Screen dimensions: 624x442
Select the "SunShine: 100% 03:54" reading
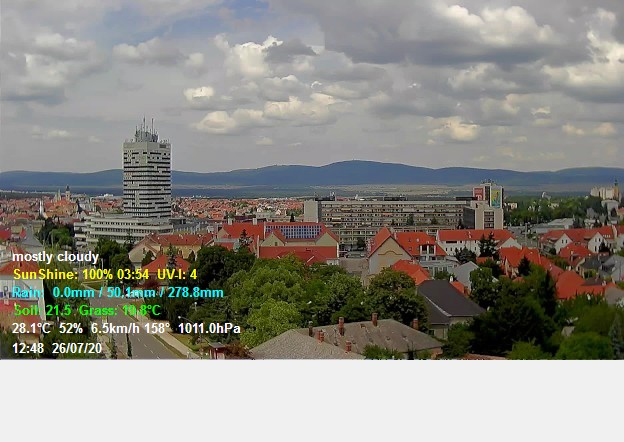pyautogui.click(x=81, y=275)
